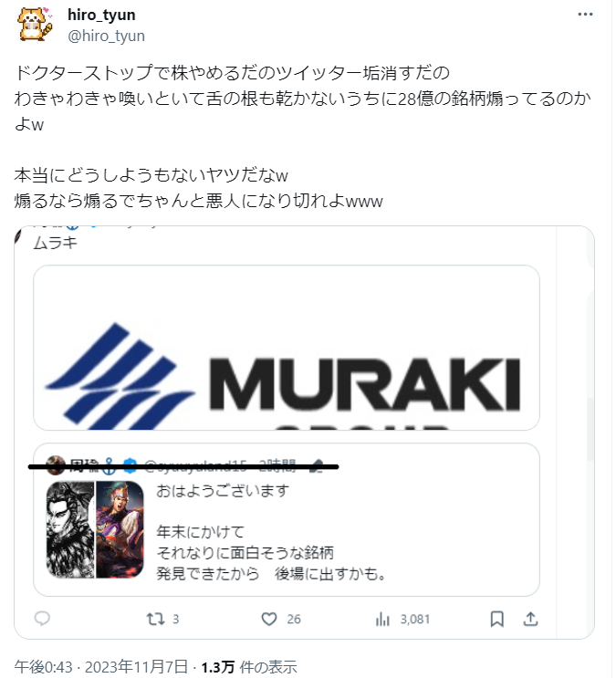
Task: Click the retweet count 3
Action: pos(175,620)
